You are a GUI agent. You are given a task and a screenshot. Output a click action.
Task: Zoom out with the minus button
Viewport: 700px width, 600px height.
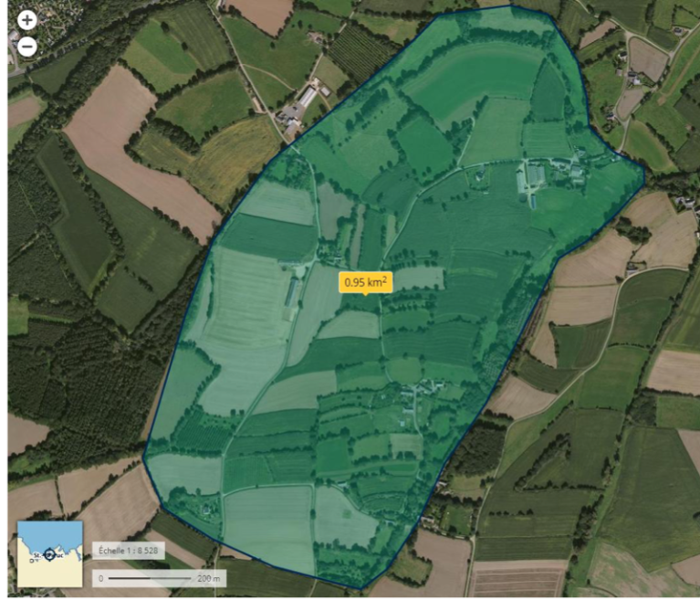pyautogui.click(x=27, y=46)
